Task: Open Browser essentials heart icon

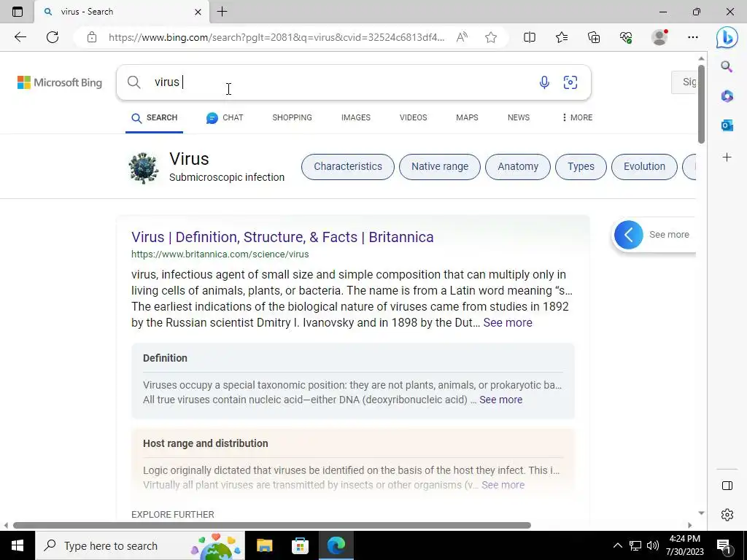Action: coord(626,37)
